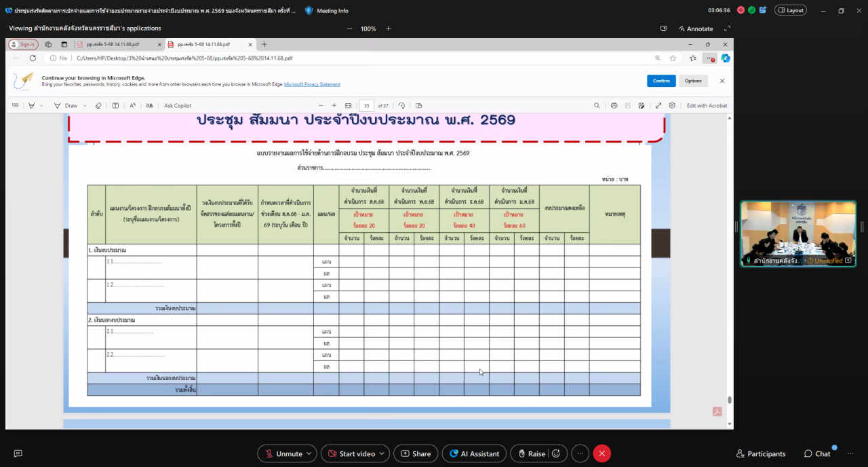This screenshot has width=868, height=467.
Task: Open the PDF viewer settings gear
Action: [x=672, y=105]
